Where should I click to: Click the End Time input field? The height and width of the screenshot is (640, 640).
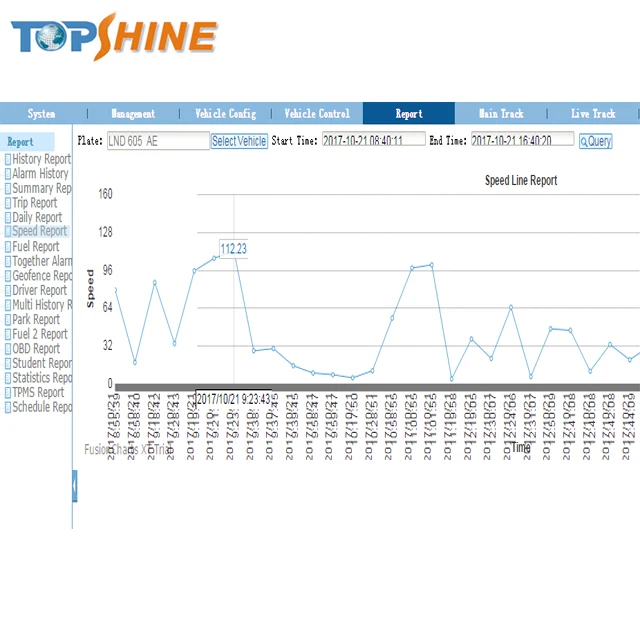tap(522, 139)
